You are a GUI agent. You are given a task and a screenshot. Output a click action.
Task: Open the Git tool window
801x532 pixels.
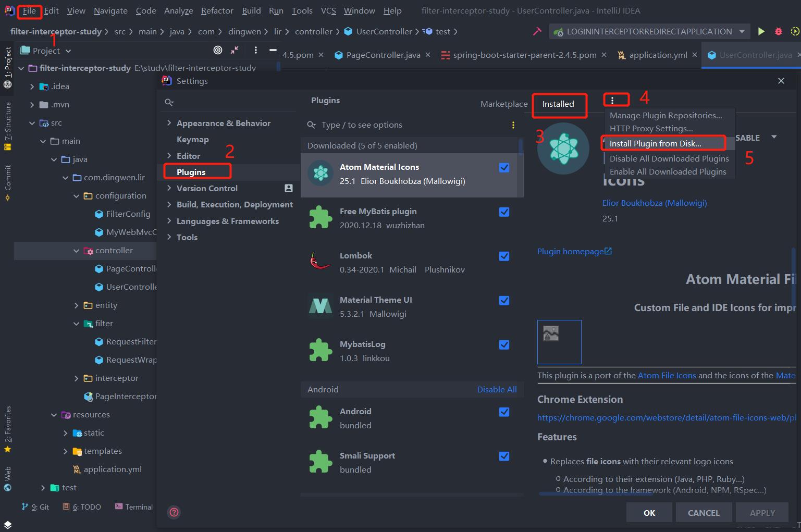click(x=35, y=507)
